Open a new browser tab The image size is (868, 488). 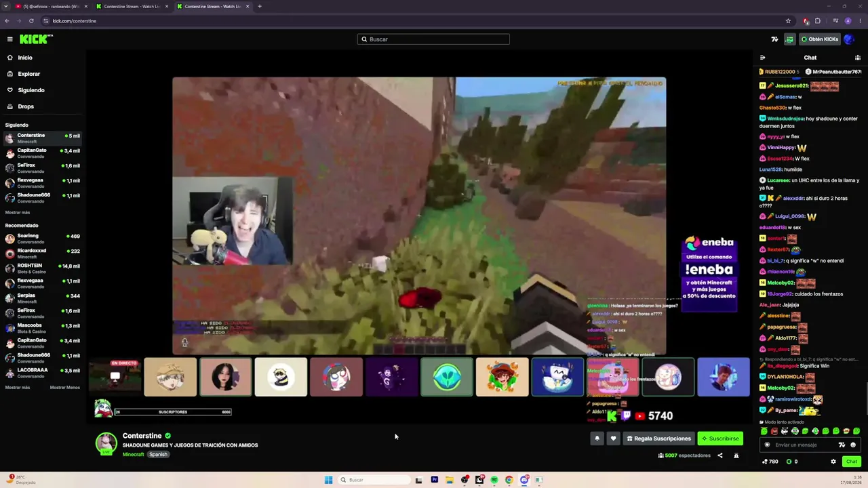[259, 7]
